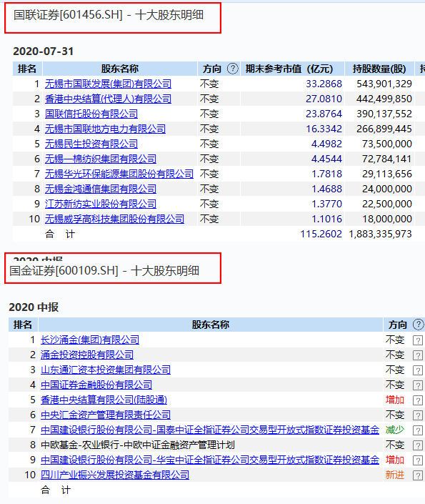Click market value cell 16.3342
Screen dimensions: 425x504
click(324, 129)
